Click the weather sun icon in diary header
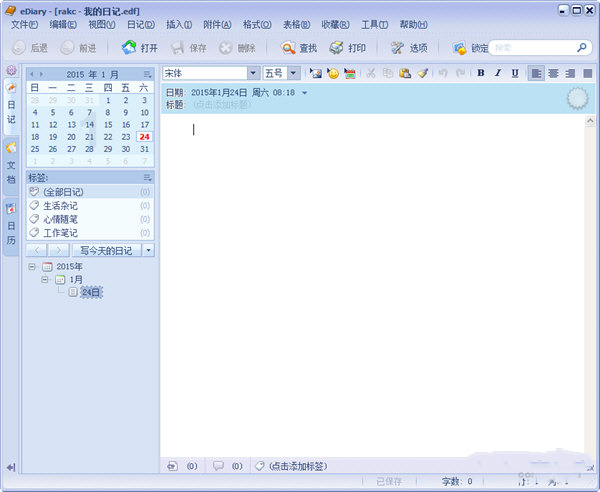The width and height of the screenshot is (600, 492). coord(577,98)
